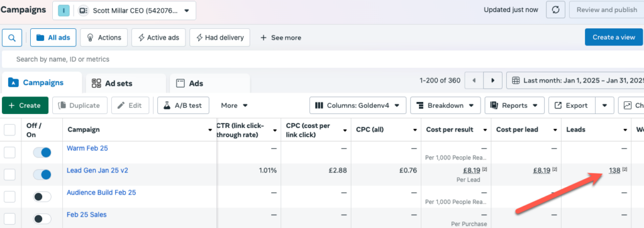Show the Had delivery view
The height and width of the screenshot is (228, 644).
(x=219, y=37)
